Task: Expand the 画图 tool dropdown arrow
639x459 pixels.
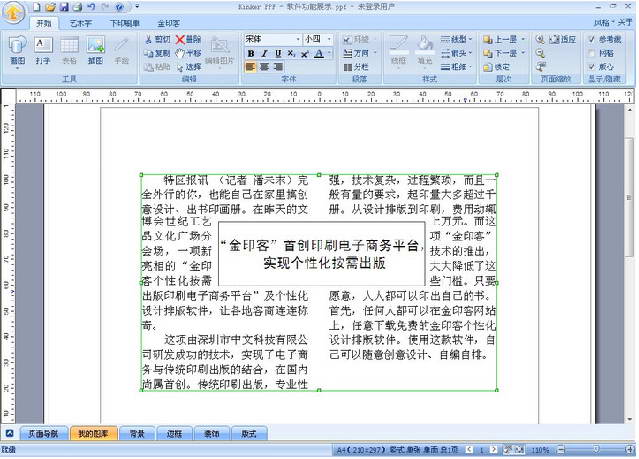Action: (18, 68)
